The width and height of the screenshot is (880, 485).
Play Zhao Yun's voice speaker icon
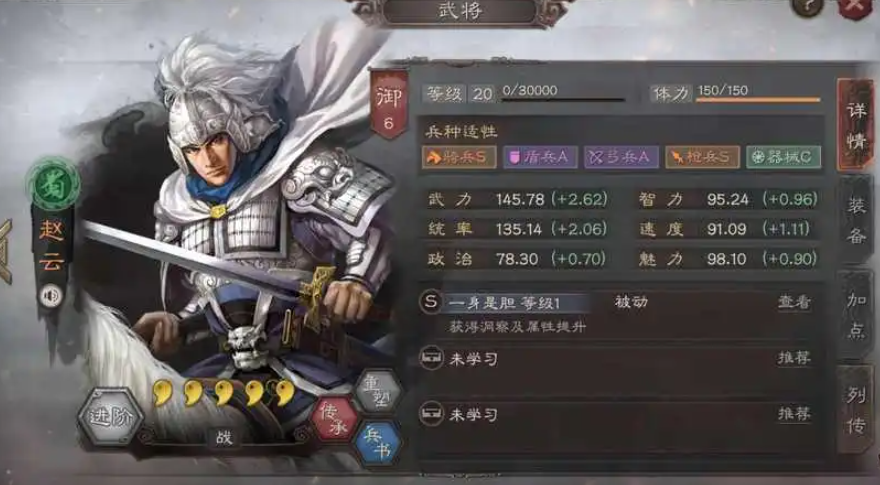[x=51, y=296]
